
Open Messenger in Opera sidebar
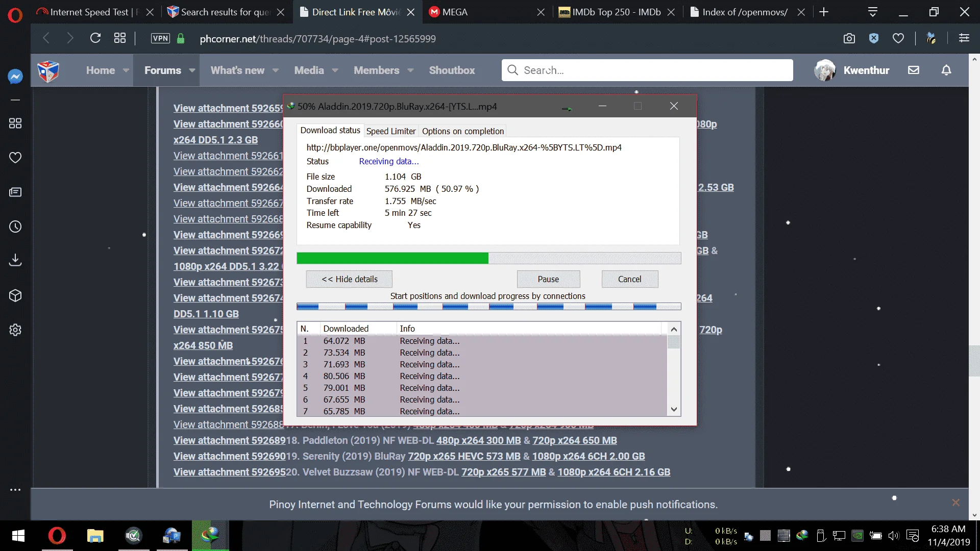(x=15, y=77)
